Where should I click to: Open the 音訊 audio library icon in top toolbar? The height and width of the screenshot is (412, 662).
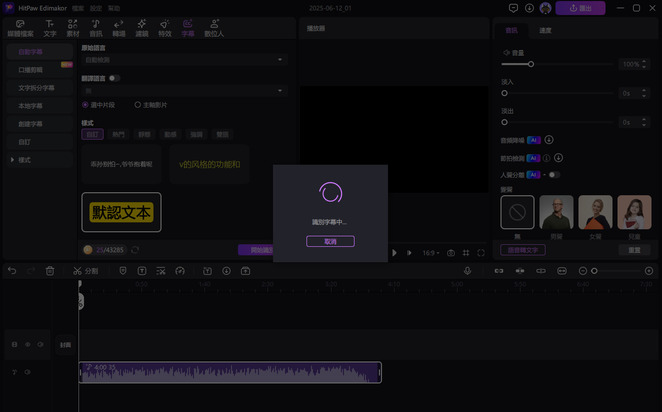click(96, 28)
